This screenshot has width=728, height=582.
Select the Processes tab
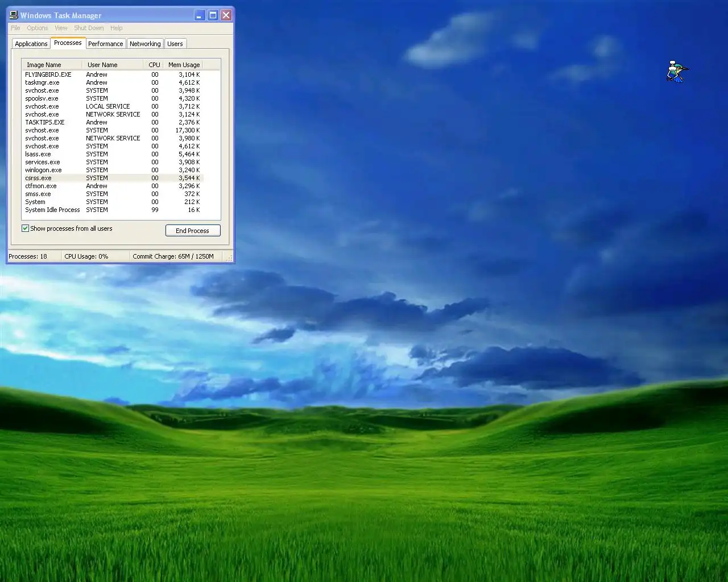pyautogui.click(x=68, y=43)
